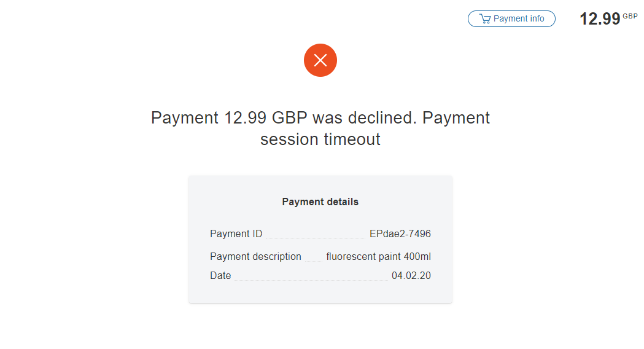Viewport: 644px width, 349px height.
Task: Select the EPdae2-7496 payment ID value
Action: click(x=400, y=234)
